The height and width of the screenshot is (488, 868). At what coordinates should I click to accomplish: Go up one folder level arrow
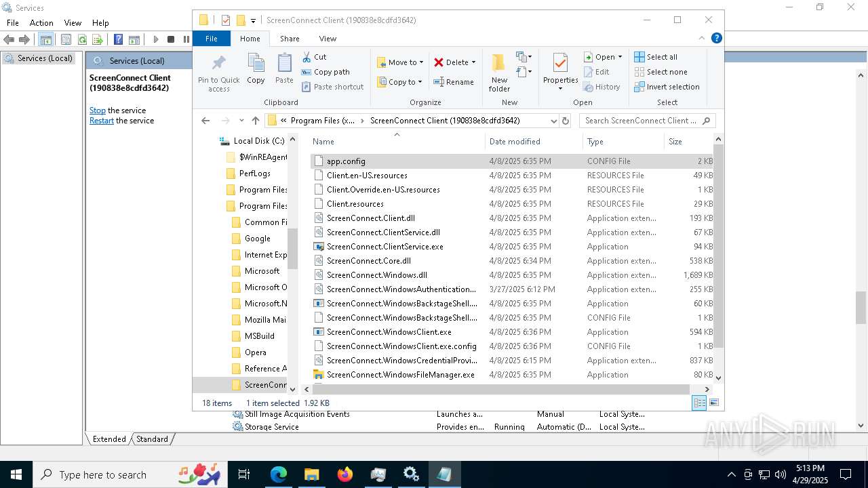coord(256,121)
